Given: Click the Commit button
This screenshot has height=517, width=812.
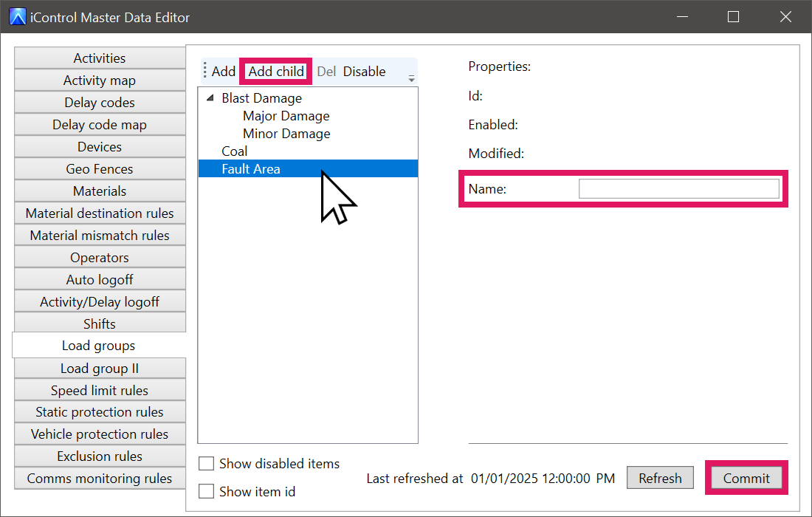Looking at the screenshot, I should click(746, 478).
